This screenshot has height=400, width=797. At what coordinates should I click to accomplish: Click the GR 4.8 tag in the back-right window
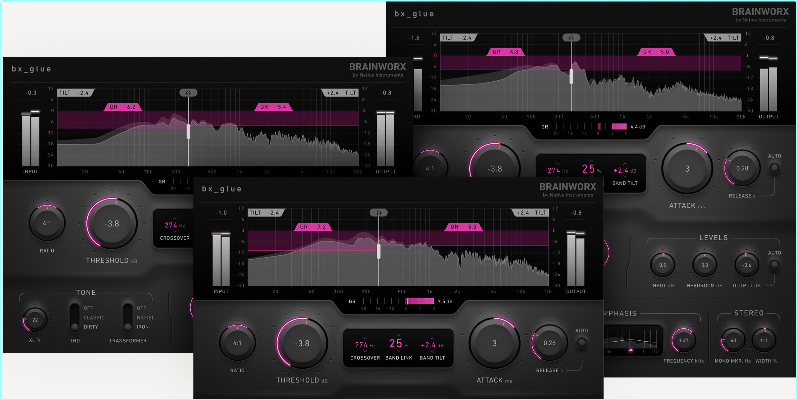pos(506,52)
